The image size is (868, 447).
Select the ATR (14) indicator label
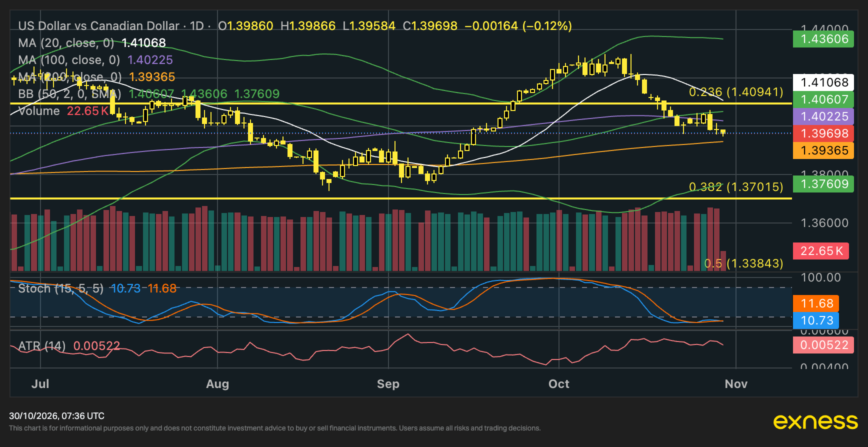pyautogui.click(x=42, y=346)
